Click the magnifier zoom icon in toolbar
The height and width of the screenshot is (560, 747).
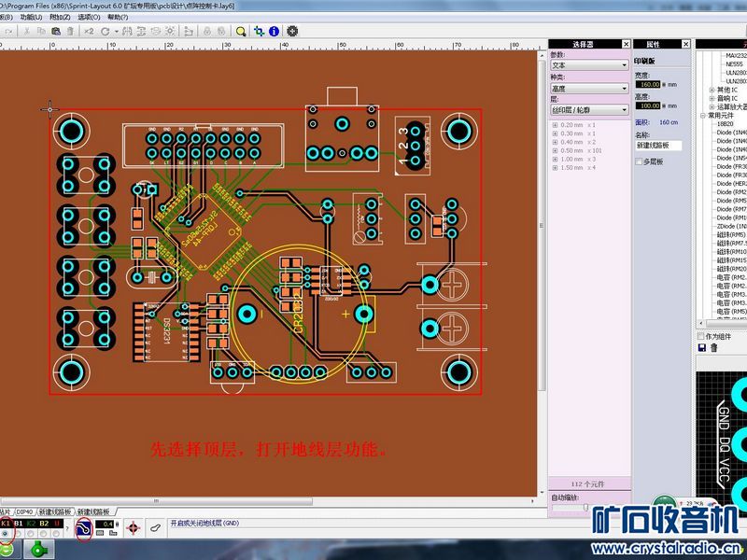point(241,31)
